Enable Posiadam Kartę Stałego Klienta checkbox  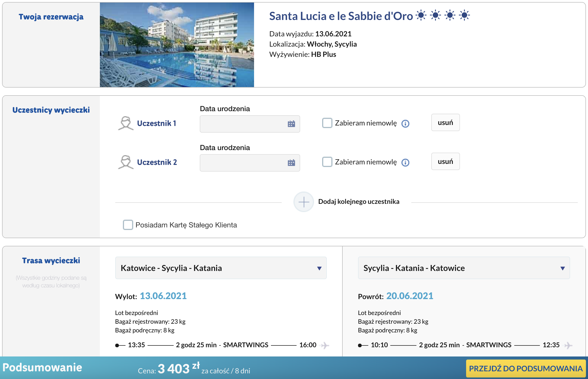[x=128, y=225]
